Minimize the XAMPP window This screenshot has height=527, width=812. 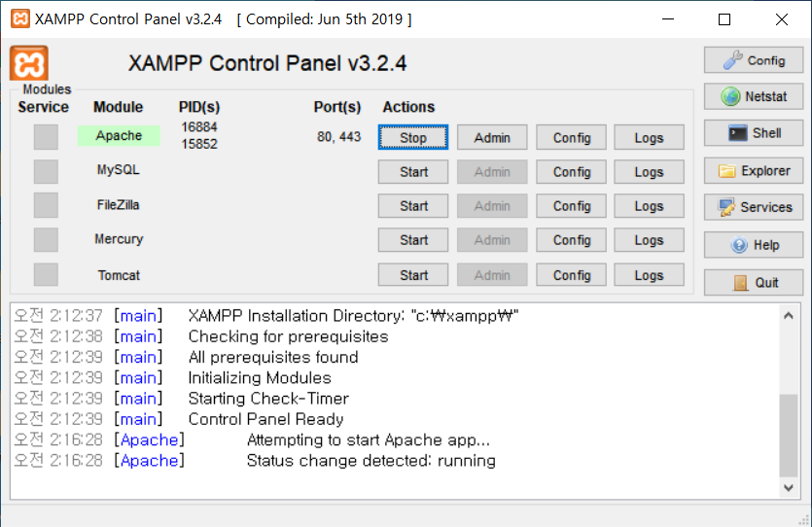668,19
